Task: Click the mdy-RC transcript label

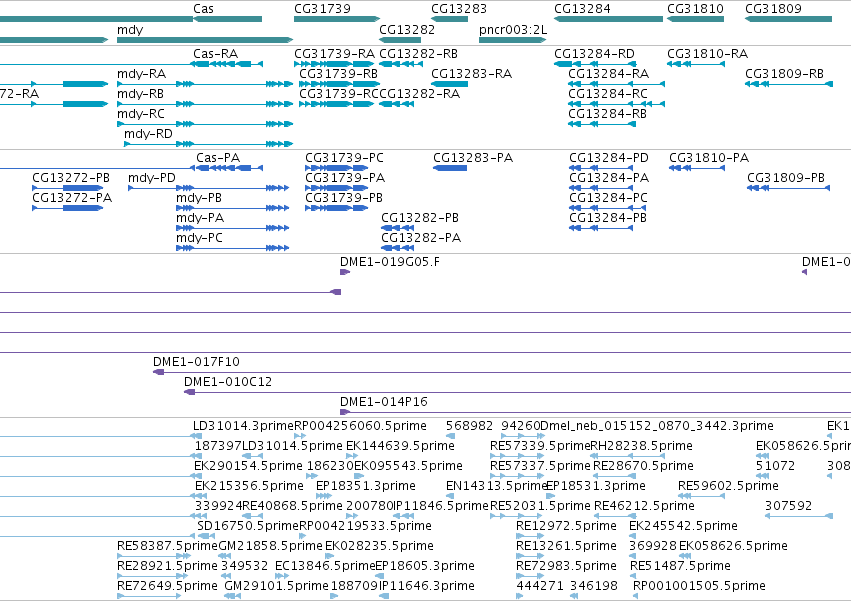Action: tap(141, 114)
